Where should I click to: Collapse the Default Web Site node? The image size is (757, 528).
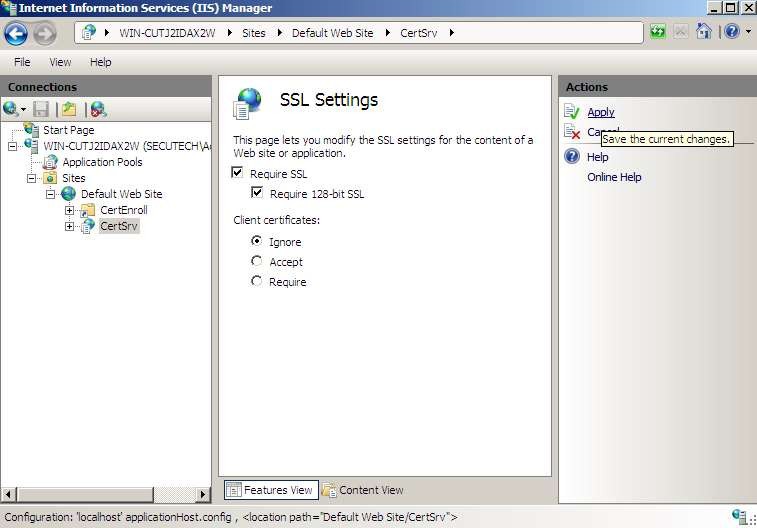[x=50, y=195]
